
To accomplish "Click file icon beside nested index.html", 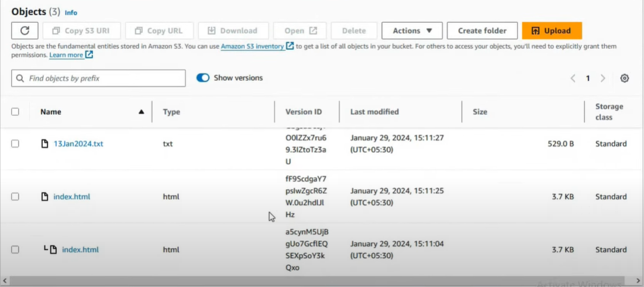I will [53, 250].
